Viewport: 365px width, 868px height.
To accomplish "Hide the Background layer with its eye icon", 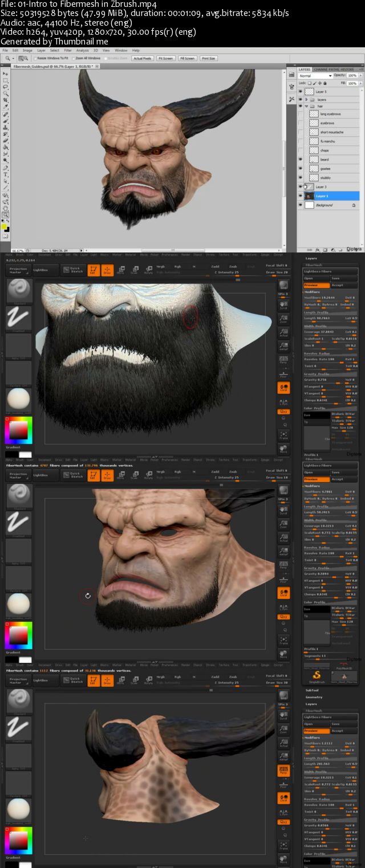I will pyautogui.click(x=300, y=205).
